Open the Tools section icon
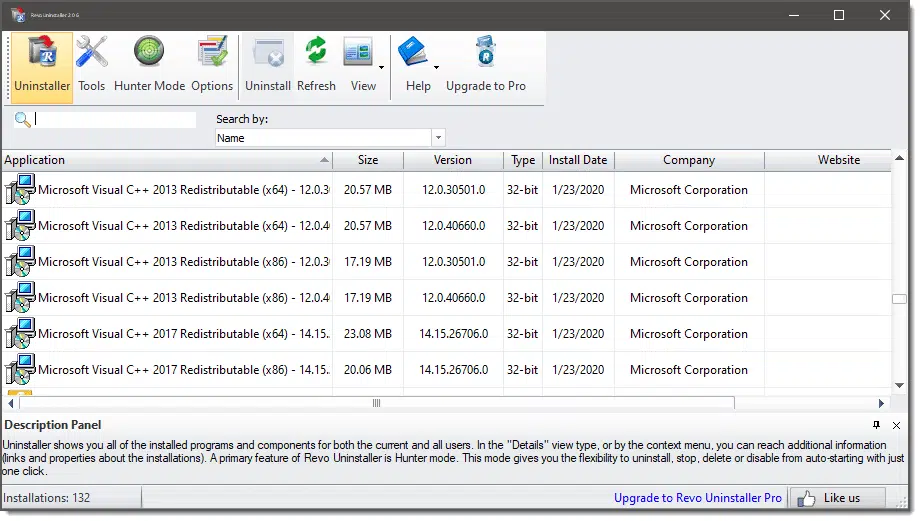Viewport: 920px width, 521px height. [92, 52]
